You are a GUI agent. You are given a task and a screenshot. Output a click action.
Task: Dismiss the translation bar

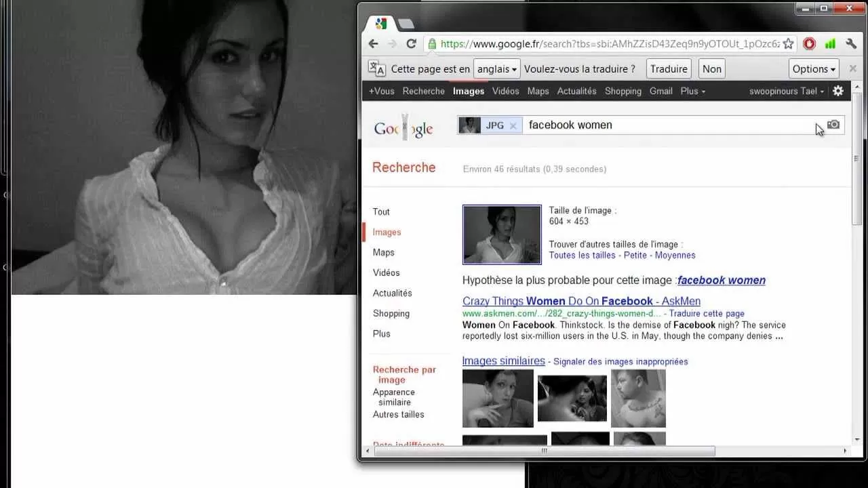[853, 68]
